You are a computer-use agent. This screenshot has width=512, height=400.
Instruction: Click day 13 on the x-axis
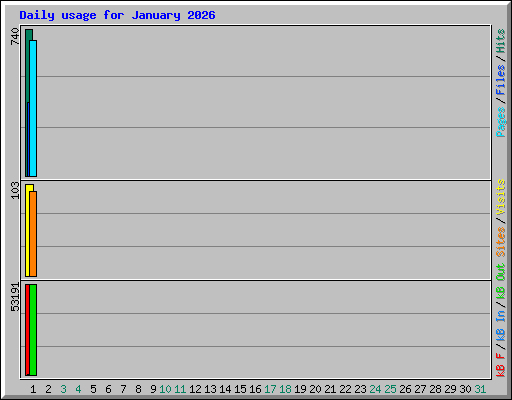(x=210, y=389)
